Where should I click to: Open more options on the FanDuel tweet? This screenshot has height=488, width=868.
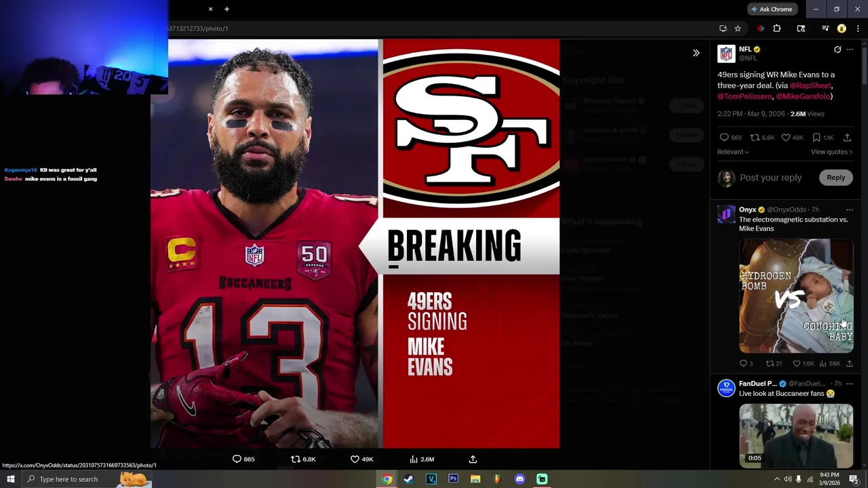(850, 384)
